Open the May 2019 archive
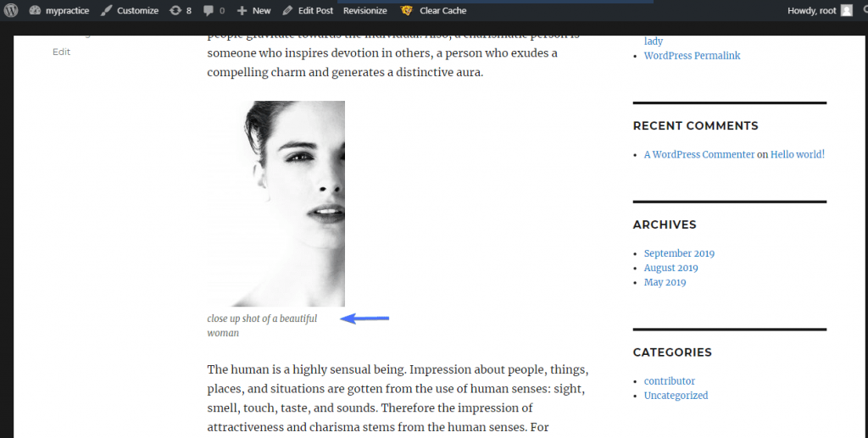The height and width of the screenshot is (438, 868). [665, 283]
